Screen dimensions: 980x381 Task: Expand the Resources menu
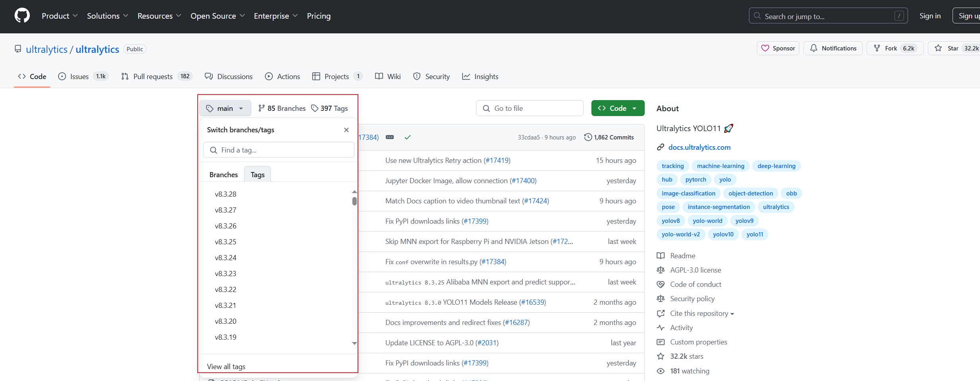pyautogui.click(x=159, y=16)
